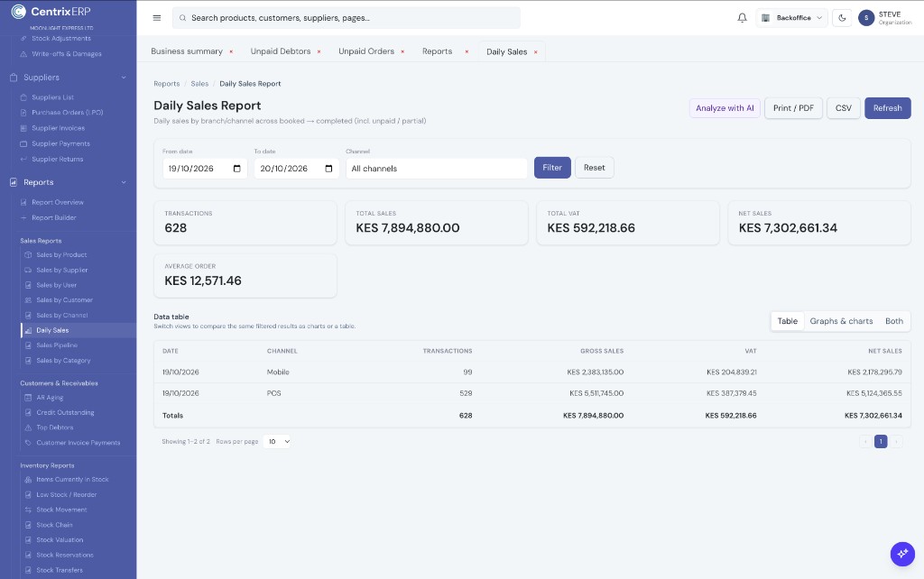Viewport: 924px width, 579px height.
Task: Select Graphs & charts view
Action: pyautogui.click(x=841, y=321)
